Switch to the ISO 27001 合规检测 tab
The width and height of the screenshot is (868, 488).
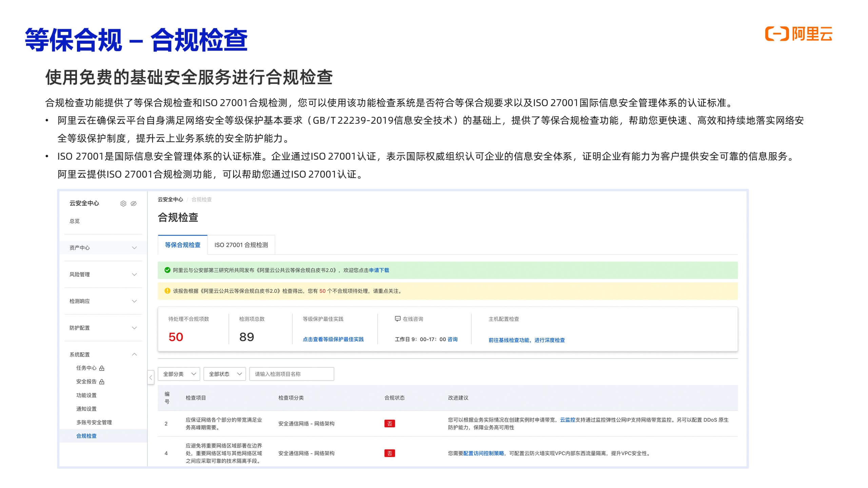pos(241,245)
